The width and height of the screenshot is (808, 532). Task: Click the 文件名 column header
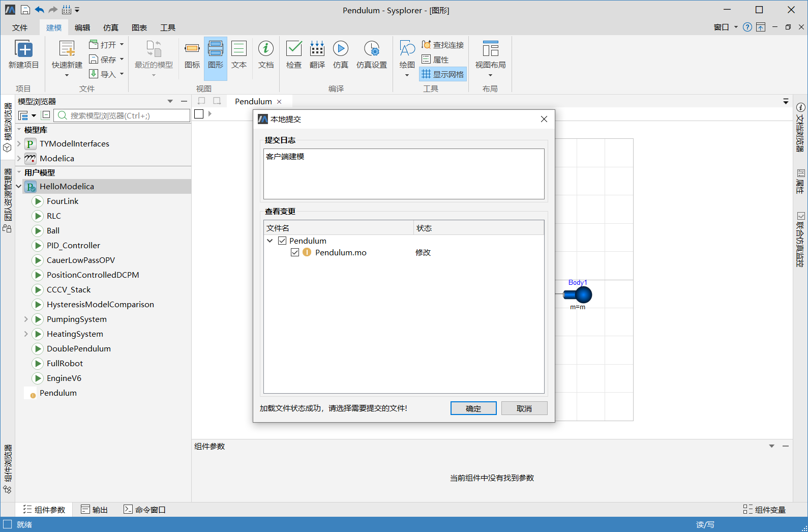click(339, 228)
